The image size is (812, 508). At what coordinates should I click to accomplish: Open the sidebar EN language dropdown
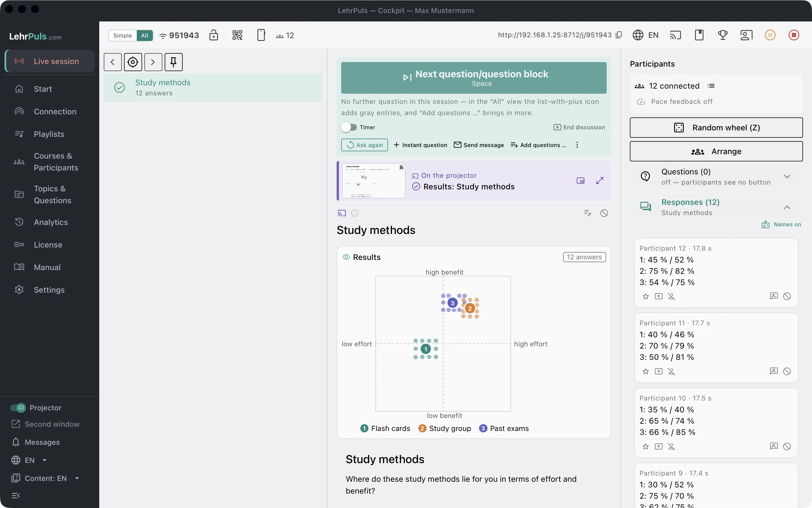(x=29, y=460)
